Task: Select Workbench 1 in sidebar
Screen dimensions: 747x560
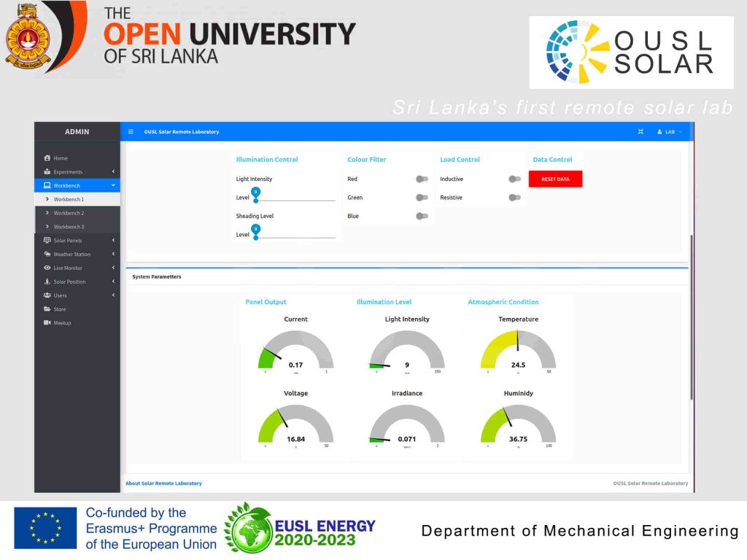Action: click(77, 200)
